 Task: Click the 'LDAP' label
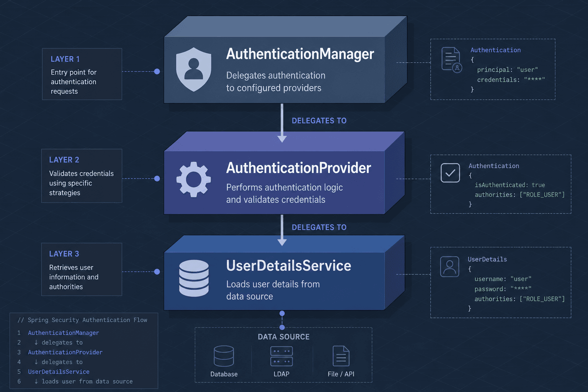tap(281, 374)
